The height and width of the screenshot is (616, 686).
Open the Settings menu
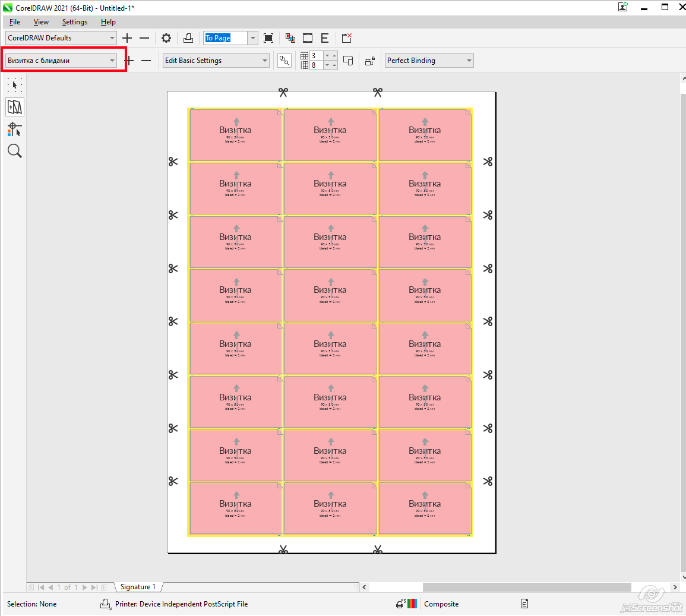(x=74, y=22)
